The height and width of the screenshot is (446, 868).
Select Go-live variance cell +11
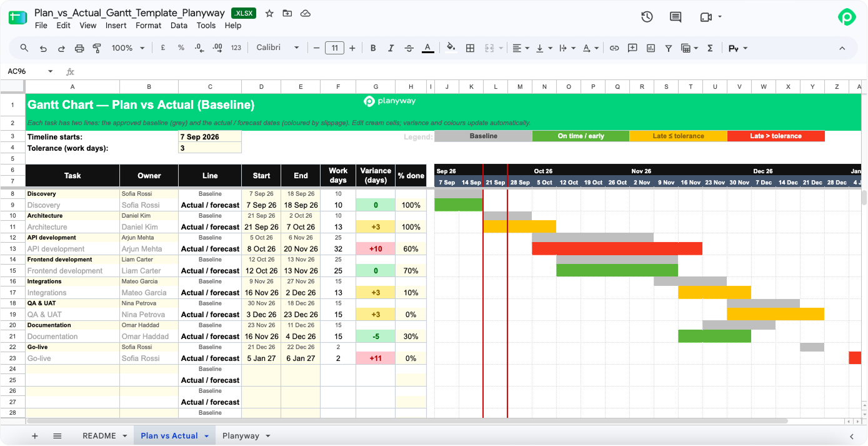376,358
